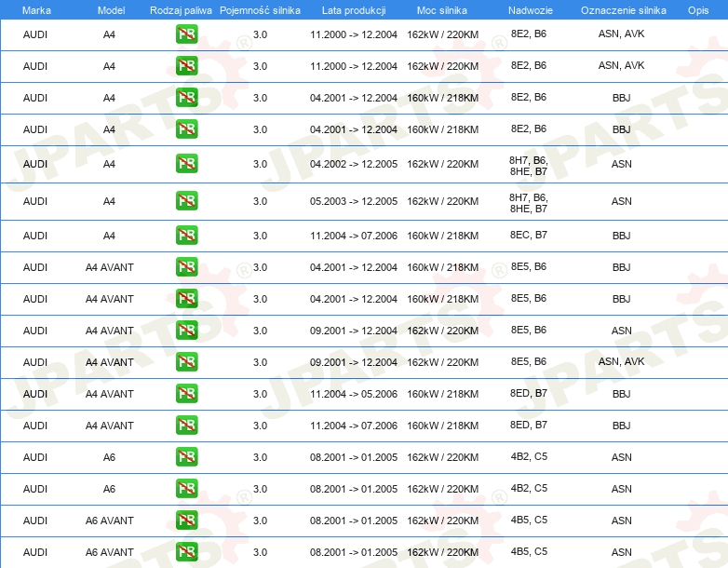728x568 pixels.
Task: Click the ASN engine code in the 04.2002 -> 12.2005 row
Action: pos(621,164)
